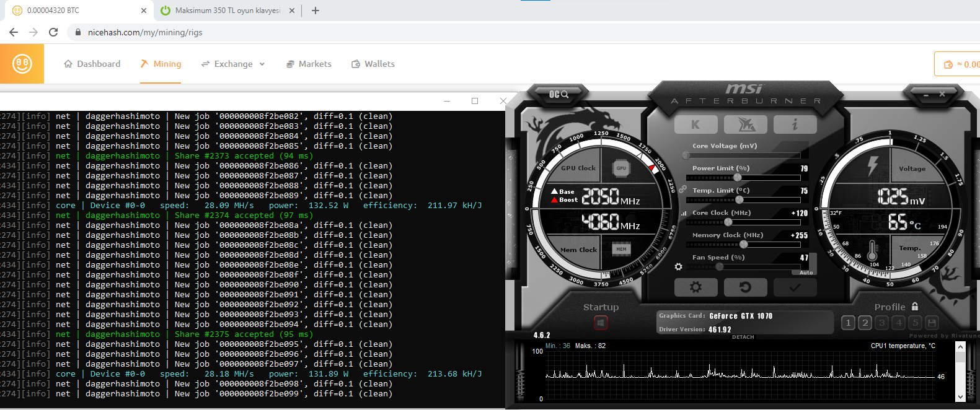
Task: Select profile slot 5
Action: [916, 323]
